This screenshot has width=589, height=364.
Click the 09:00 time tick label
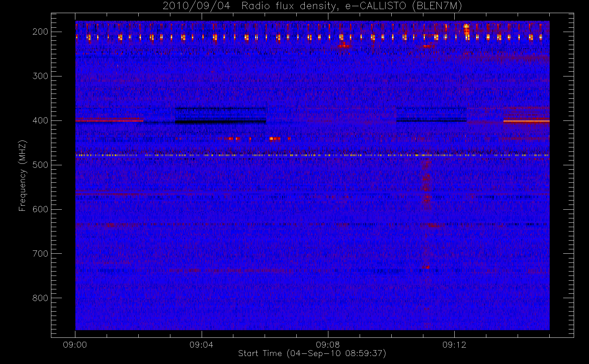(75, 345)
